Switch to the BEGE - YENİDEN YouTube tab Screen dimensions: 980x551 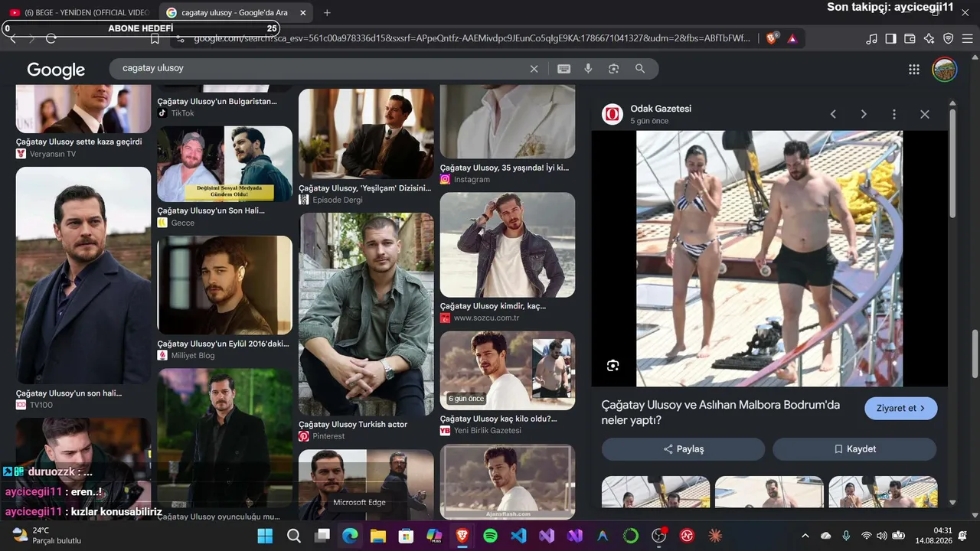[80, 12]
